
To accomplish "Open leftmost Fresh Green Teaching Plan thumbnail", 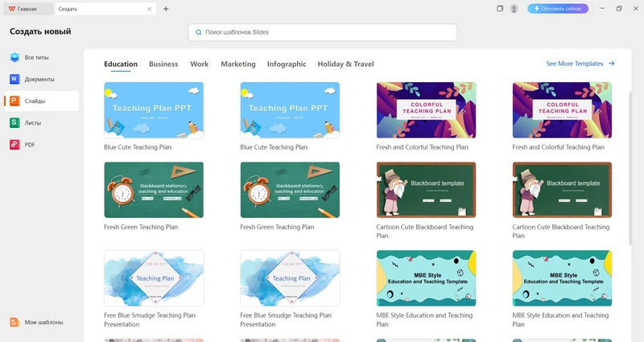I will pos(154,190).
